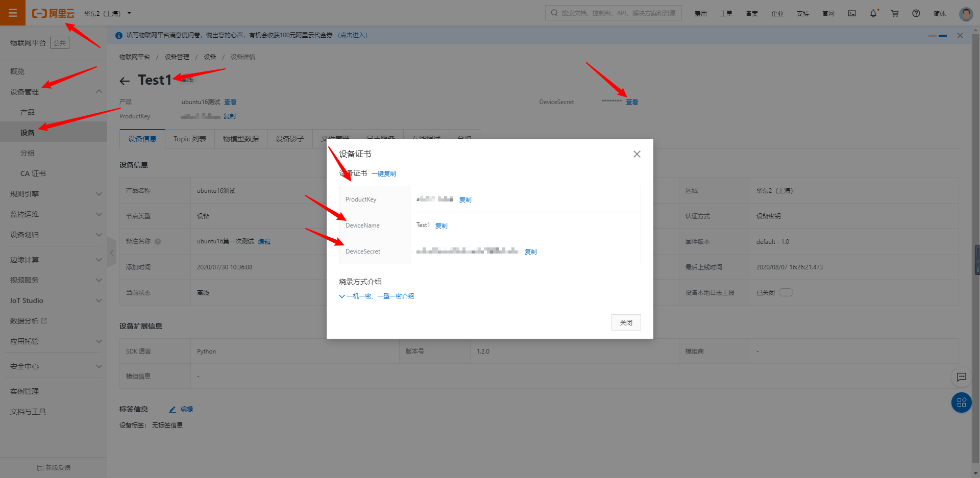Viewport: 980px width, 478px height.
Task: Click 设备管理 in the breadcrumb
Action: coord(177,57)
